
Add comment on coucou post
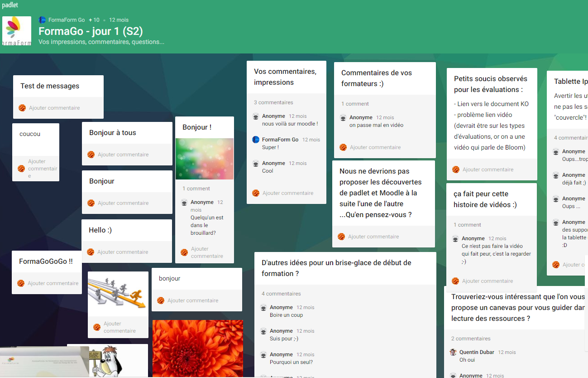click(x=43, y=169)
